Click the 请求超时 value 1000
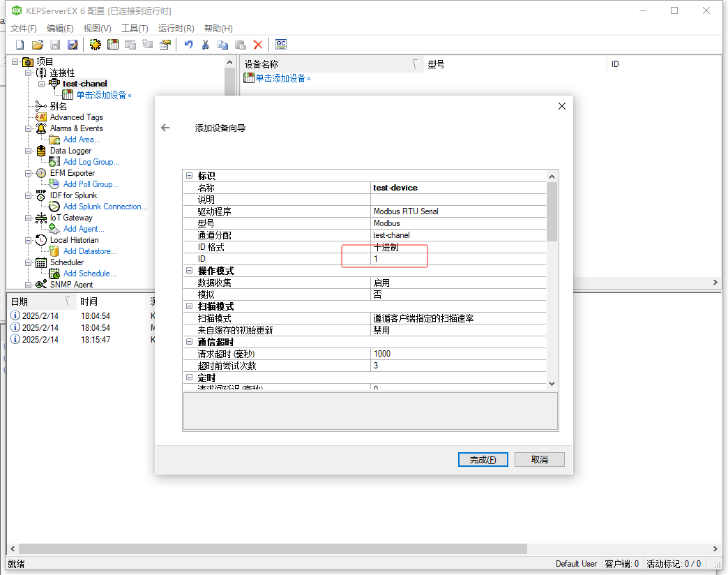Screen dimensions: 728x575 pos(458,354)
